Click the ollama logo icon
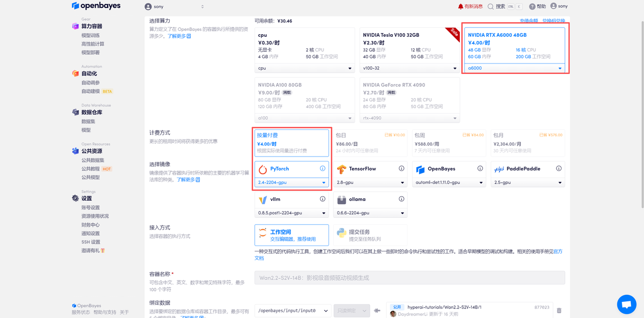This screenshot has width=644, height=318. coord(342,200)
